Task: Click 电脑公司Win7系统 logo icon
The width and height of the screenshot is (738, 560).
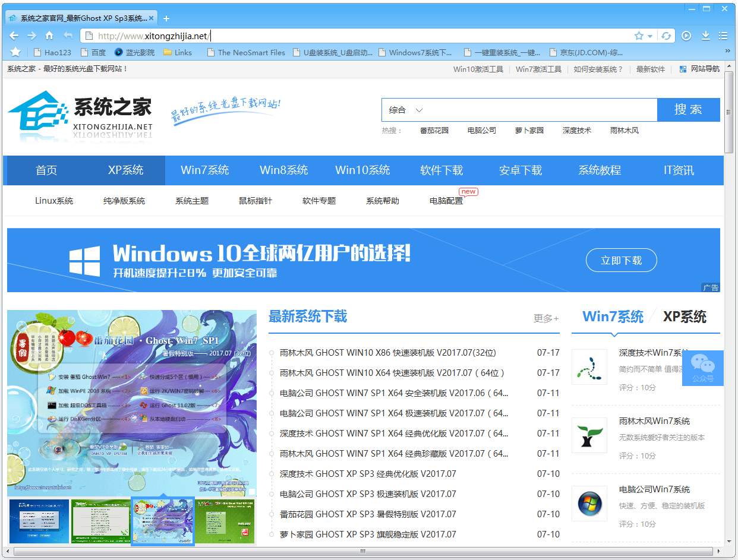Action: (x=589, y=504)
